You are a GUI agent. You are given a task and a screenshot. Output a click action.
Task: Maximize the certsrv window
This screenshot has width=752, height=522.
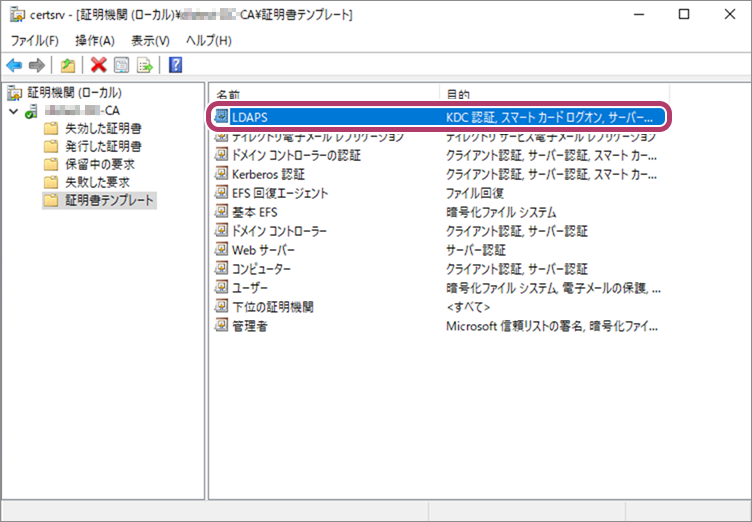[684, 14]
